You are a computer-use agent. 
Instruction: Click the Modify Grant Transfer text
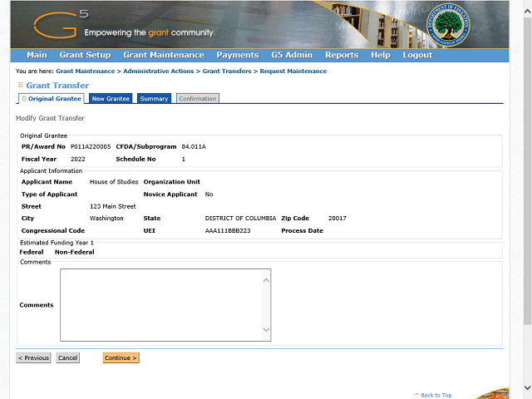pyautogui.click(x=50, y=118)
